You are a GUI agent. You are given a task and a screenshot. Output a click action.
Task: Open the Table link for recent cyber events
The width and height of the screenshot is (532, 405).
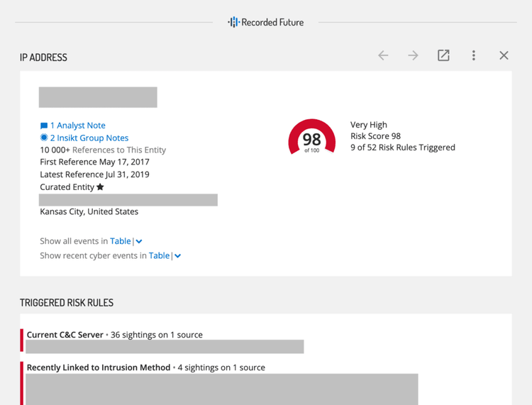pos(159,255)
